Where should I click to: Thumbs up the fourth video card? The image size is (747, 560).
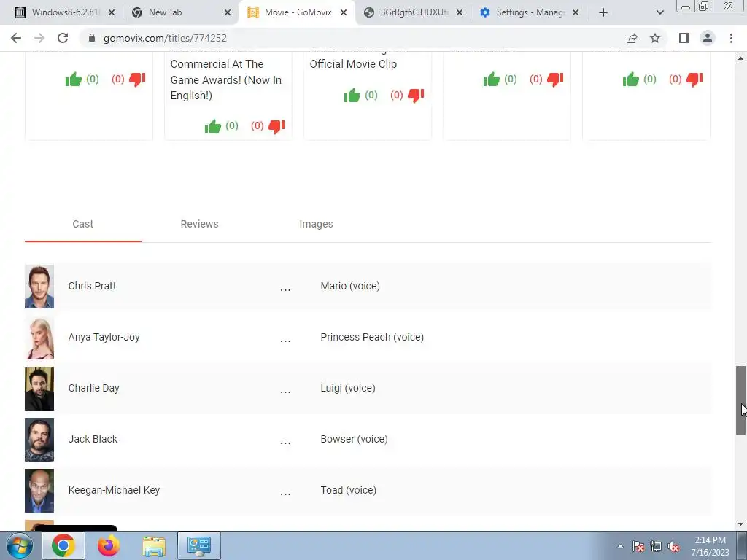[492, 79]
